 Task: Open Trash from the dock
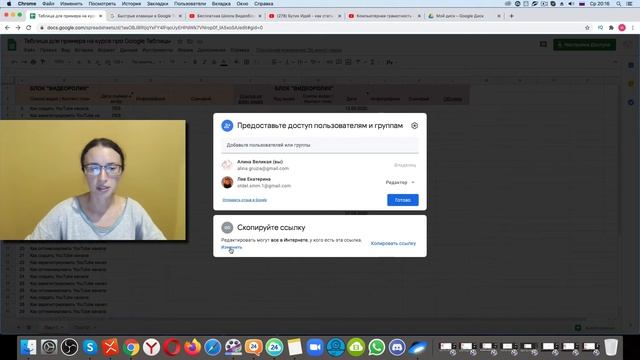611,347
